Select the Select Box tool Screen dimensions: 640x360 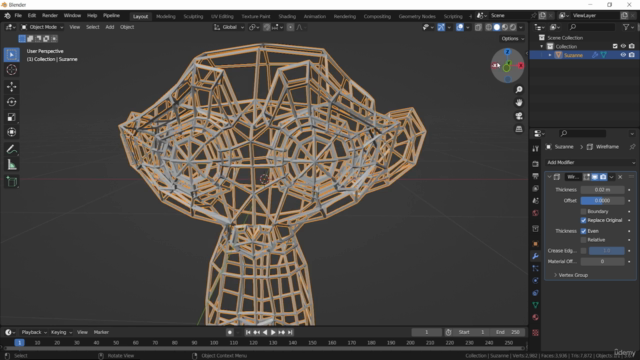click(x=11, y=55)
